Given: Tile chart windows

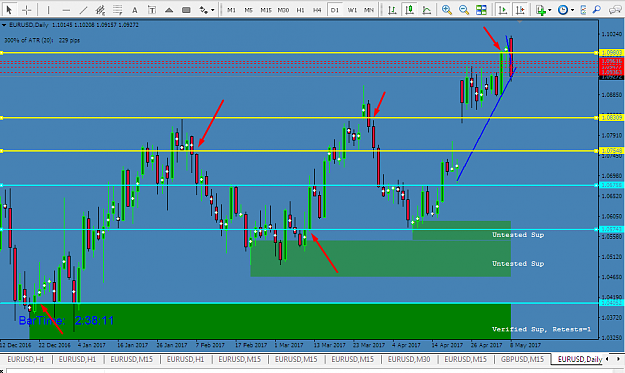Looking at the screenshot, I should [481, 10].
